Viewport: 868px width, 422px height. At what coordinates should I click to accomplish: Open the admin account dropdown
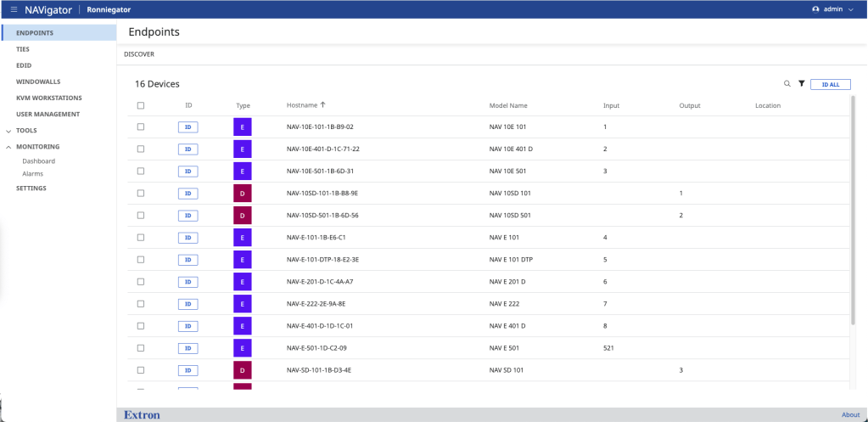850,8
